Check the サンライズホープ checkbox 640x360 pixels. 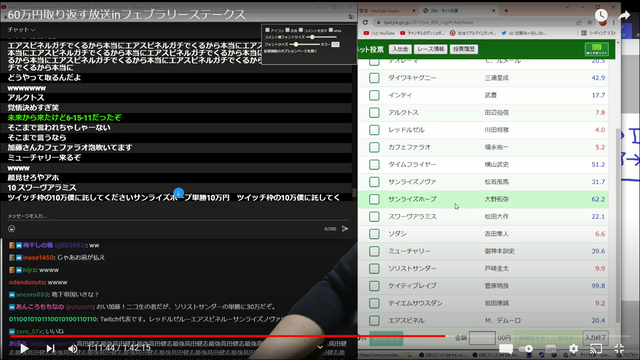[374, 199]
